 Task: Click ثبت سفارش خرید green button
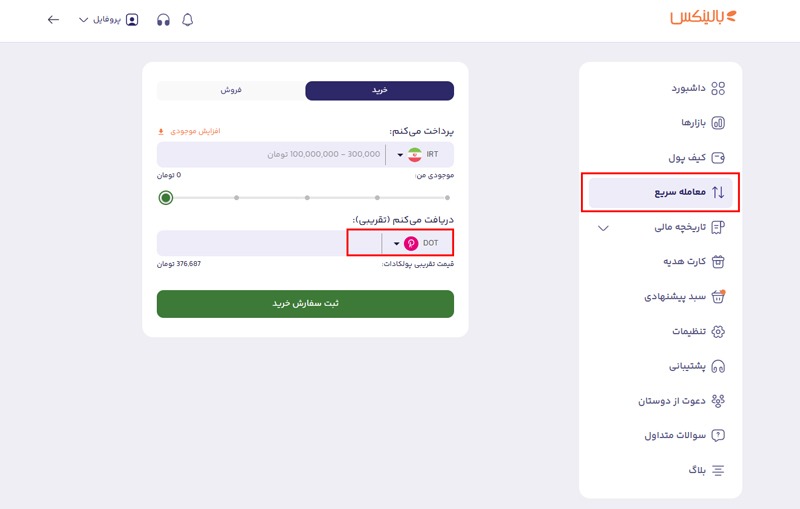pyautogui.click(x=305, y=304)
